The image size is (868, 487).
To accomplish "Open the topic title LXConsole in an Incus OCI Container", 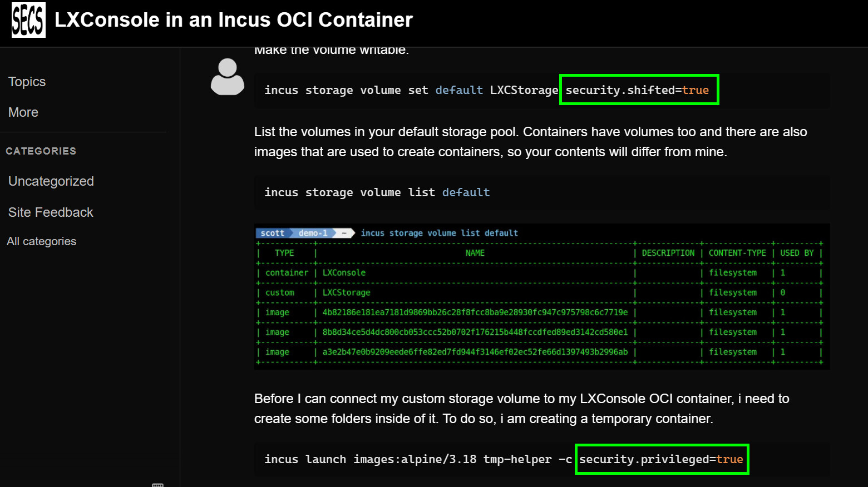I will (234, 20).
